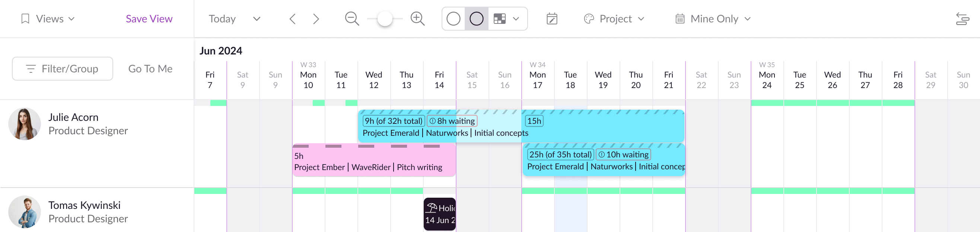
Task: Go to next period with right arrow
Action: tap(316, 19)
